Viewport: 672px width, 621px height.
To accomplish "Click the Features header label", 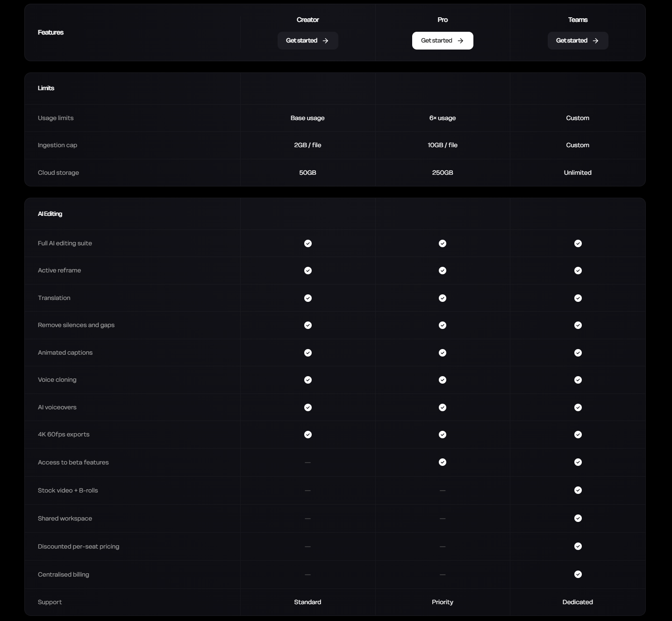I will point(50,32).
